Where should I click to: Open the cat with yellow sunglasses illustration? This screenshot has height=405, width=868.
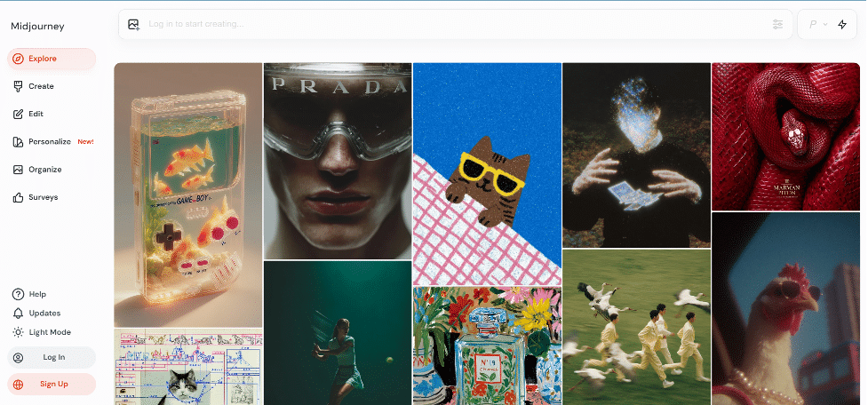pyautogui.click(x=487, y=174)
